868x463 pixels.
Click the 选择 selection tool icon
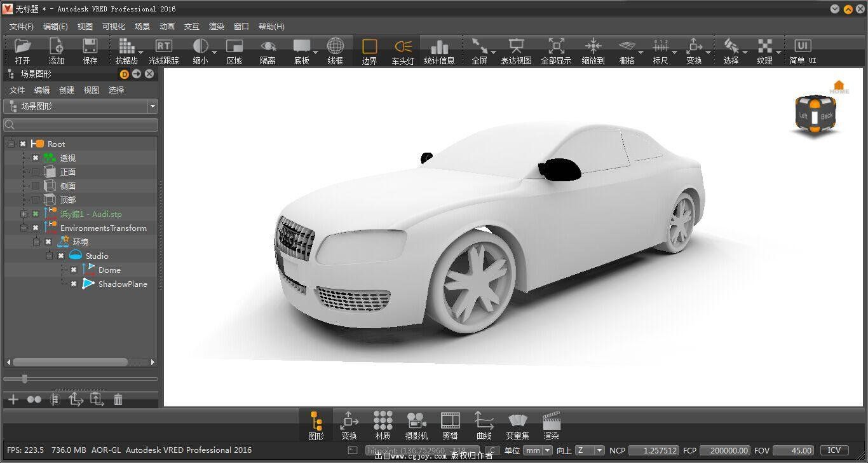pos(731,46)
